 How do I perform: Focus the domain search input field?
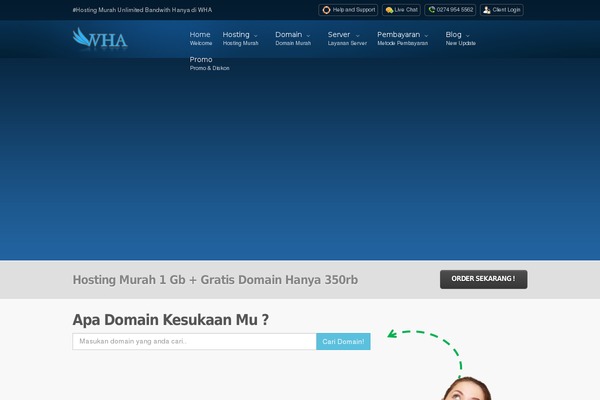[x=194, y=341]
